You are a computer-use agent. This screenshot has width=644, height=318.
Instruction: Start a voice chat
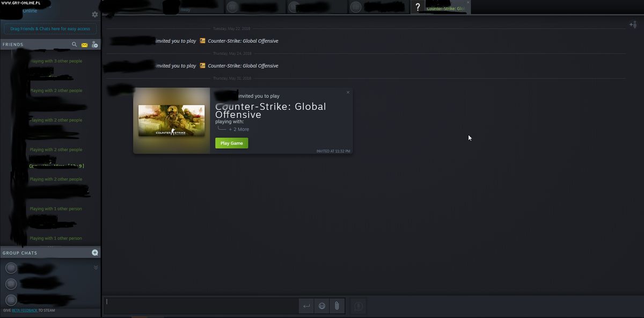pyautogui.click(x=358, y=306)
